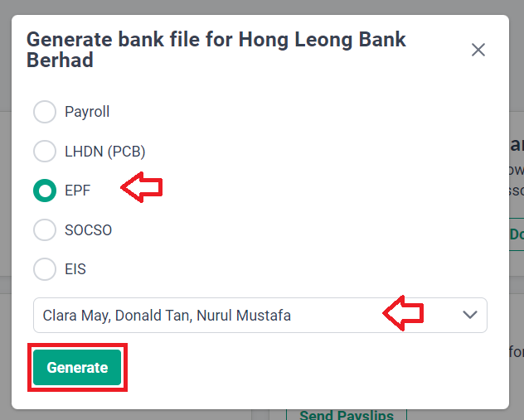Click the dialog title mentioning Hong Leong Bank
Screen dimensions: 524x420
[x=216, y=50]
